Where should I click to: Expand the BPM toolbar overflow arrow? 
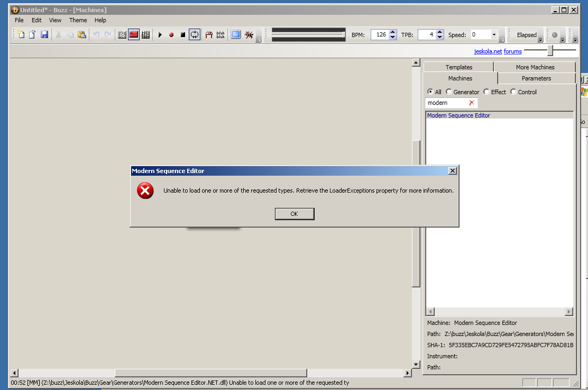pyautogui.click(x=502, y=39)
